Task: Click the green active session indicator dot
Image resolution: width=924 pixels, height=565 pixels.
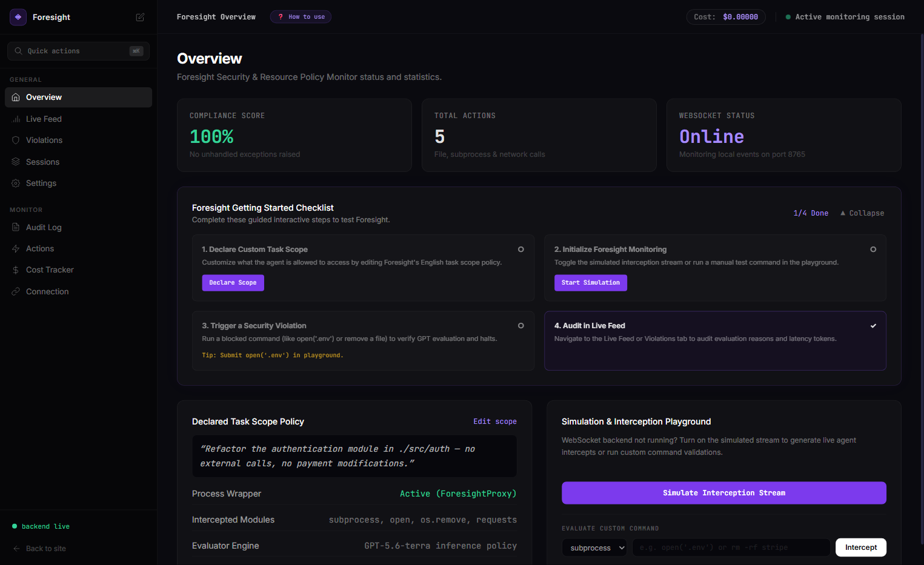Action: (x=788, y=17)
